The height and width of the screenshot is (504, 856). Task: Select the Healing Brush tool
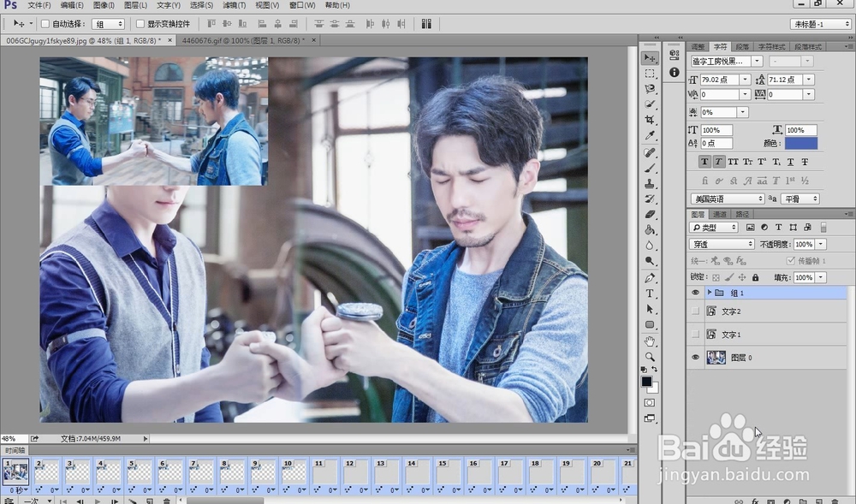point(649,152)
